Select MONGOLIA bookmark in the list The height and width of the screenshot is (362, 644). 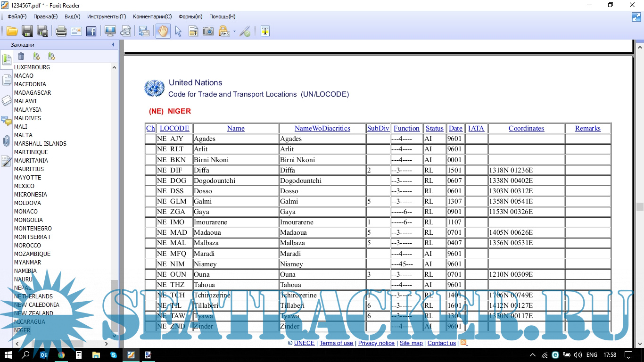(x=28, y=220)
